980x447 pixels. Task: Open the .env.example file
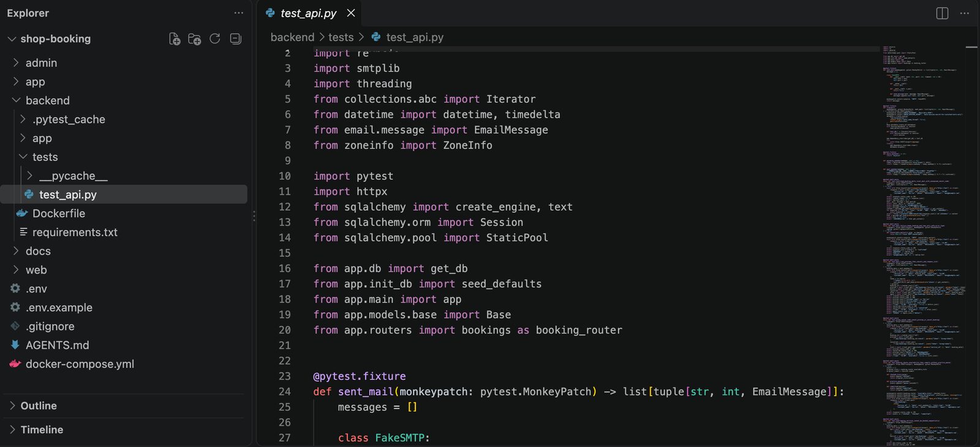[124, 307]
